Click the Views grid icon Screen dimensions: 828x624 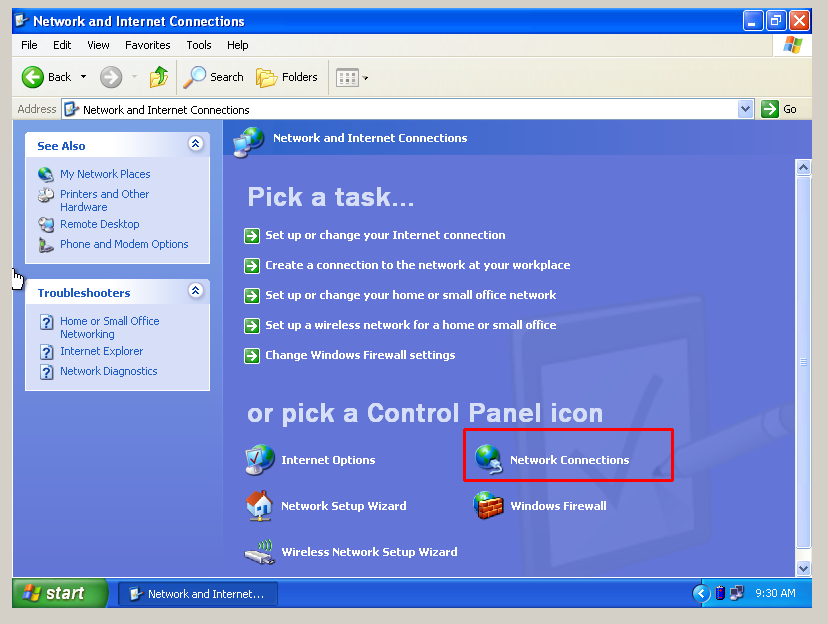[347, 78]
